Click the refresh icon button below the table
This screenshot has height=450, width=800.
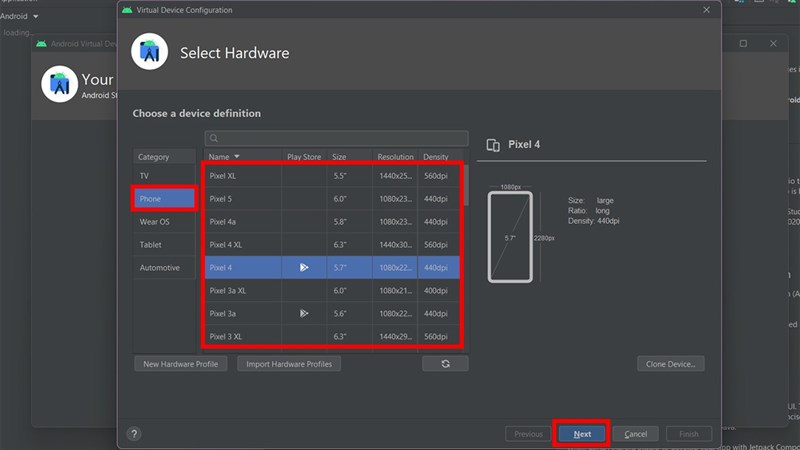pyautogui.click(x=445, y=364)
